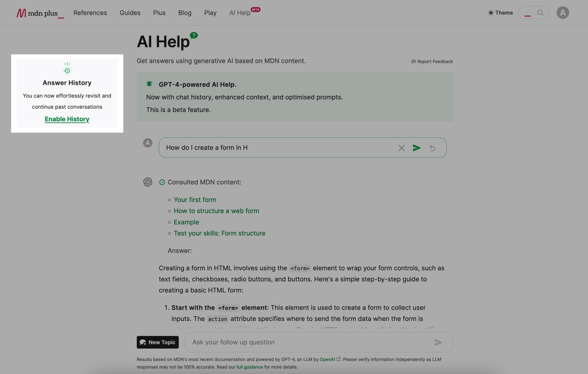This screenshot has width=588, height=374.
Task: Click the GPT-4 bell notification icon
Action: pyautogui.click(x=150, y=84)
